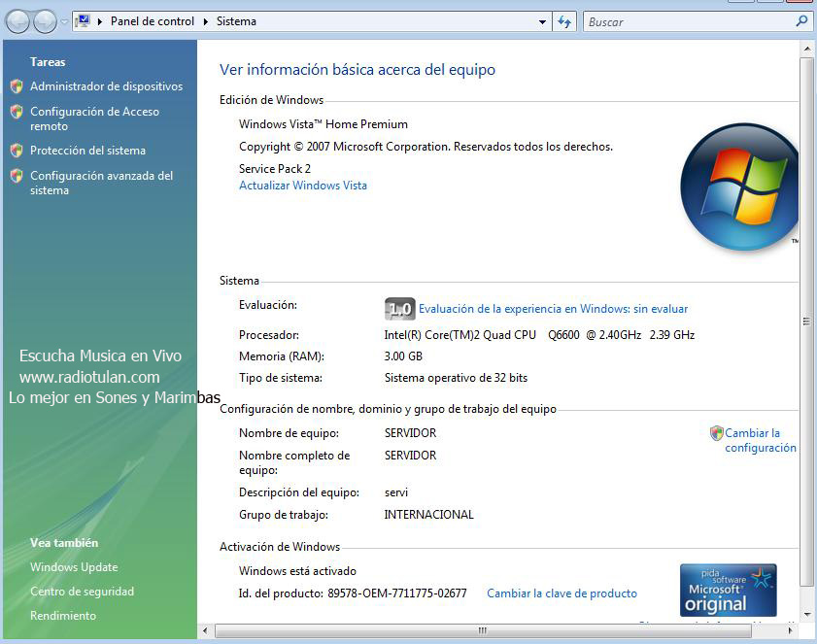This screenshot has width=817, height=644.
Task: Click the refresh arrows icon
Action: (564, 20)
